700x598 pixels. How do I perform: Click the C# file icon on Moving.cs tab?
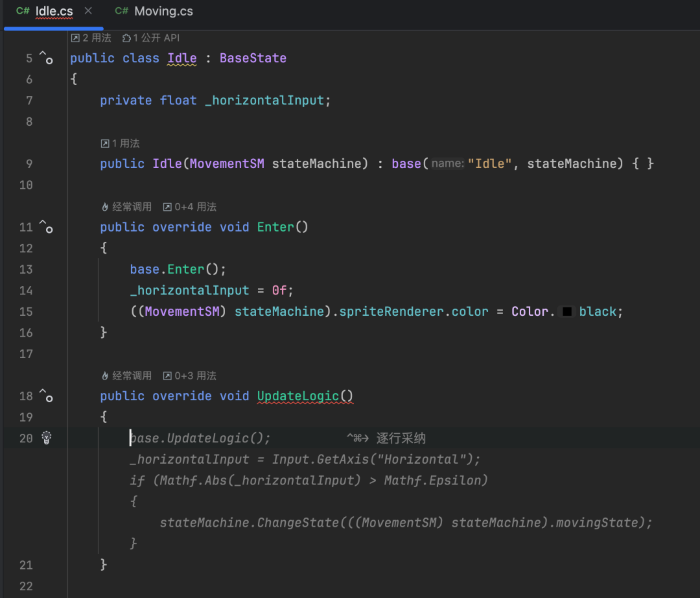click(121, 11)
